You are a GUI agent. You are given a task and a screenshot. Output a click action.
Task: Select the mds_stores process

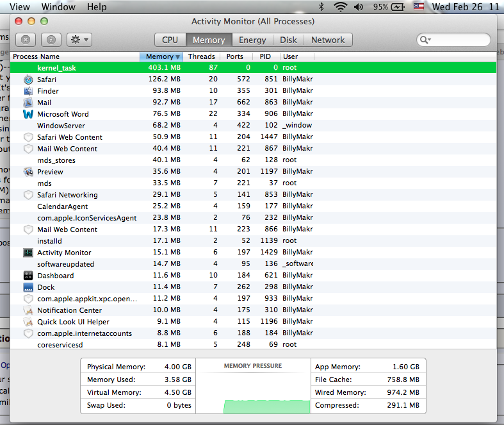click(254, 160)
